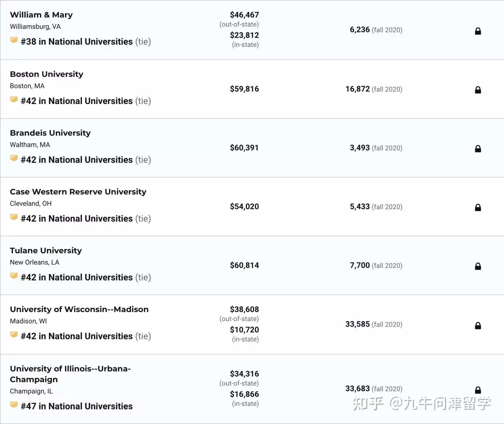Select the 3,493 enrollment figure
504x424 pixels.
point(360,148)
